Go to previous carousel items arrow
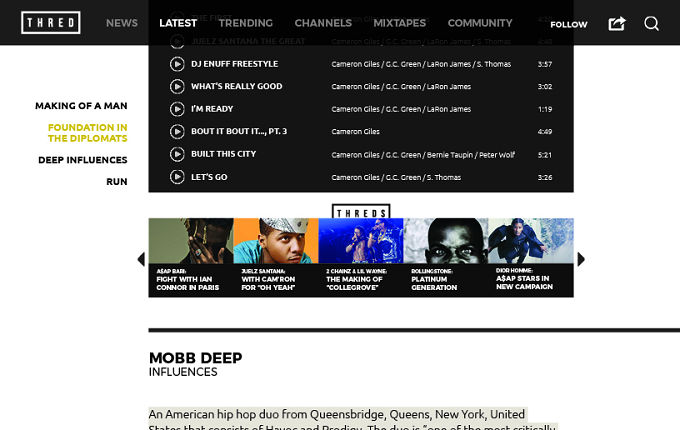 tap(141, 259)
